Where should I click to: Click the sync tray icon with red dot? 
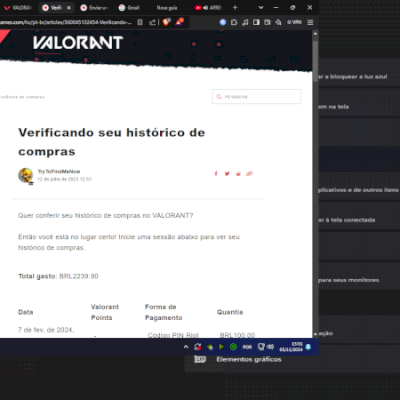[198, 347]
